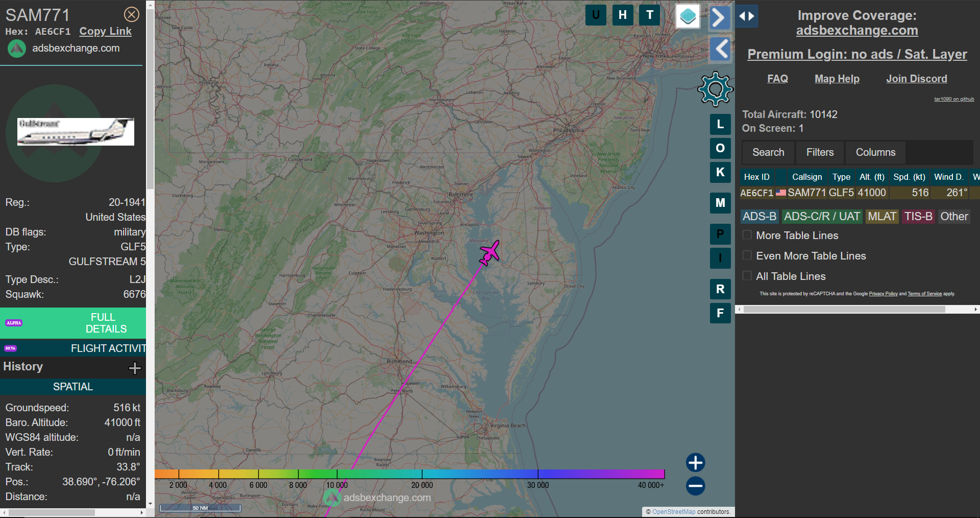Click the double-arrow panel expand button
This screenshot has height=518, width=980.
tap(747, 16)
